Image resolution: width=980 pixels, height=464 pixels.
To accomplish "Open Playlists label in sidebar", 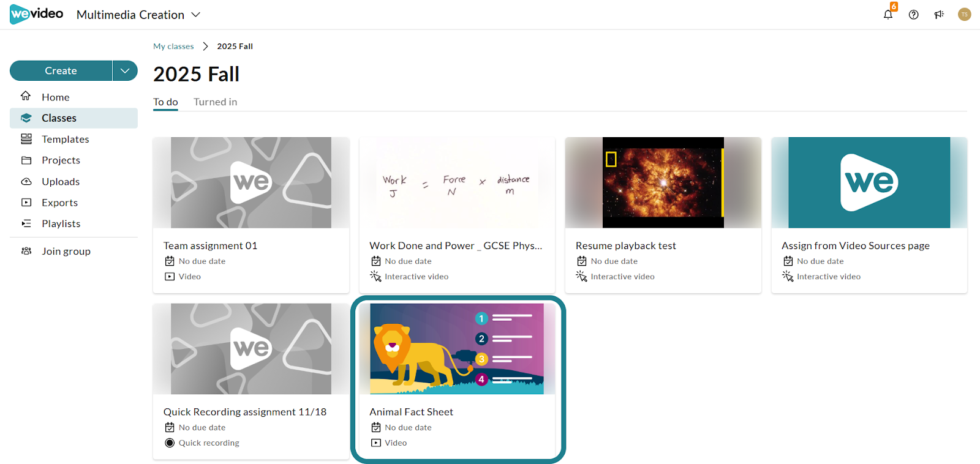I will (x=61, y=223).
